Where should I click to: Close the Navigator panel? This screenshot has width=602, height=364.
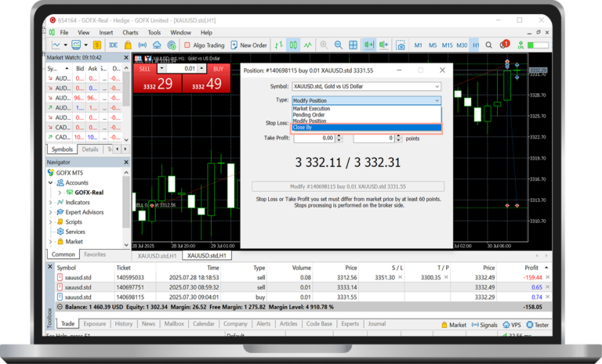click(x=126, y=162)
